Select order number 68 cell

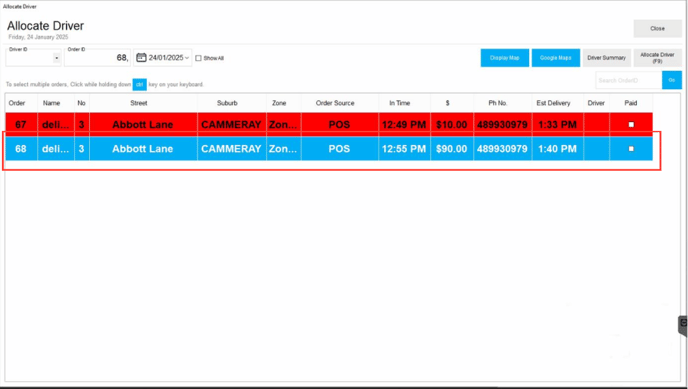(21, 149)
